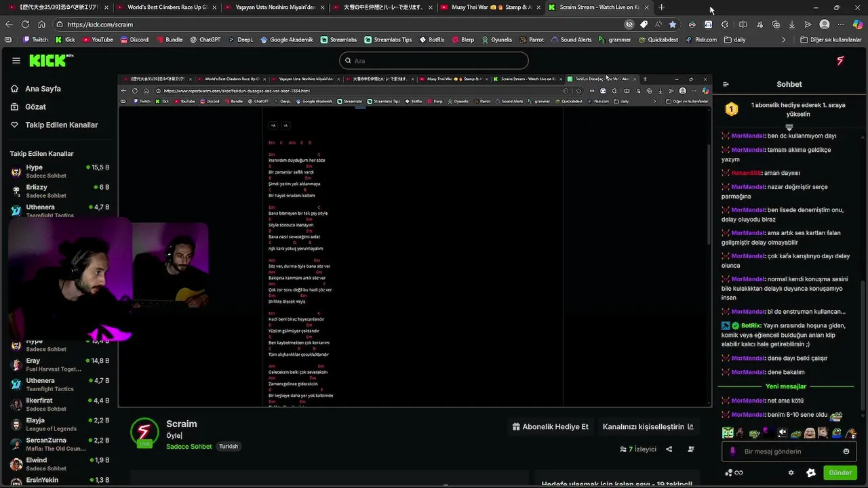Open Diğer sık kullanılanlar bookmarks folder
Viewport: 868px width, 488px height.
click(831, 40)
